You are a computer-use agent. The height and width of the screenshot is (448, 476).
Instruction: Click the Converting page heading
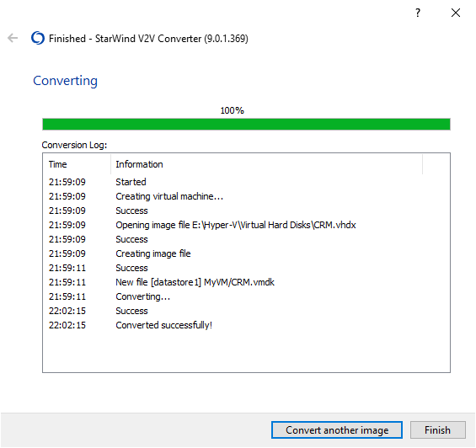pyautogui.click(x=65, y=81)
